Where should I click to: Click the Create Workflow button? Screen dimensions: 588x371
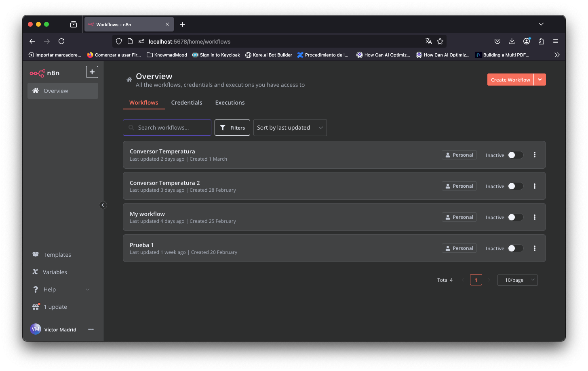(510, 80)
